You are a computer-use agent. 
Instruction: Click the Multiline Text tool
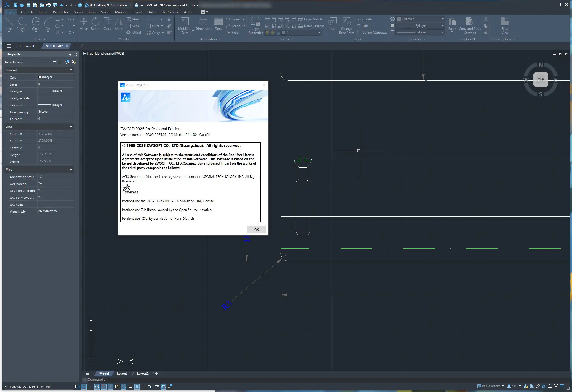click(184, 25)
